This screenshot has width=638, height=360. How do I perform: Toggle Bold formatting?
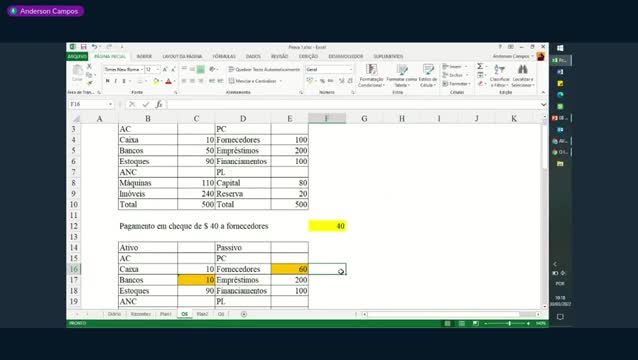(108, 81)
